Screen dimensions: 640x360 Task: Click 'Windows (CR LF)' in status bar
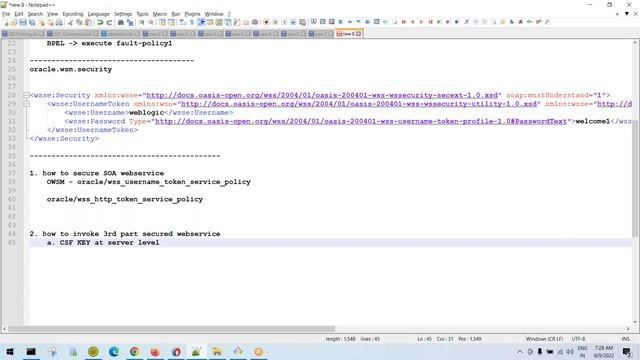coord(544,339)
